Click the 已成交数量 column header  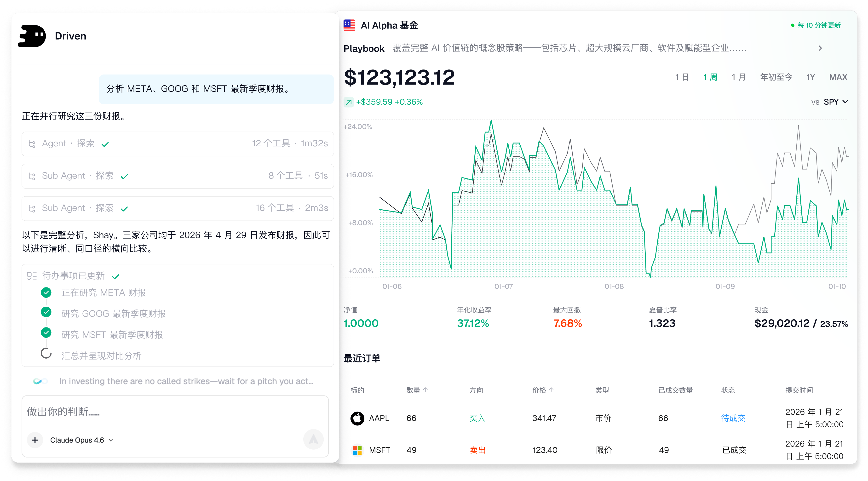[x=675, y=390]
